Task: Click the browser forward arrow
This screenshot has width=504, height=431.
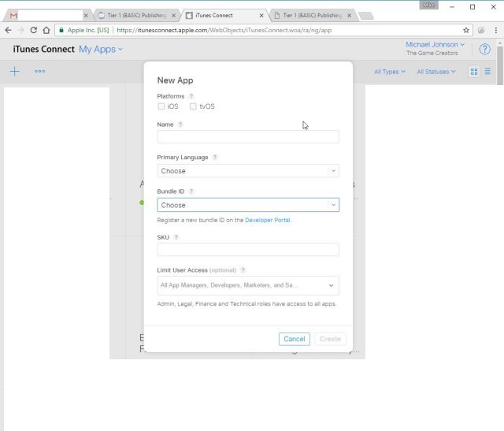Action: (x=21, y=30)
